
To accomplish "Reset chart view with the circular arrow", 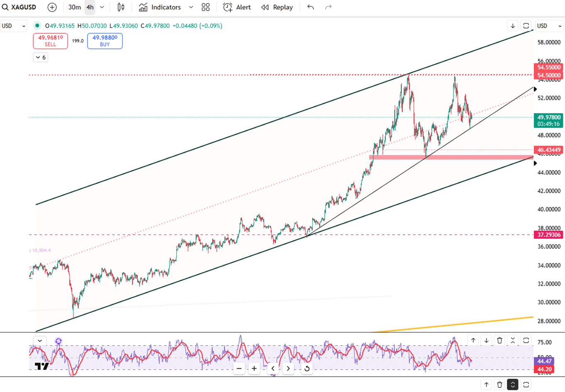I will pos(307,368).
